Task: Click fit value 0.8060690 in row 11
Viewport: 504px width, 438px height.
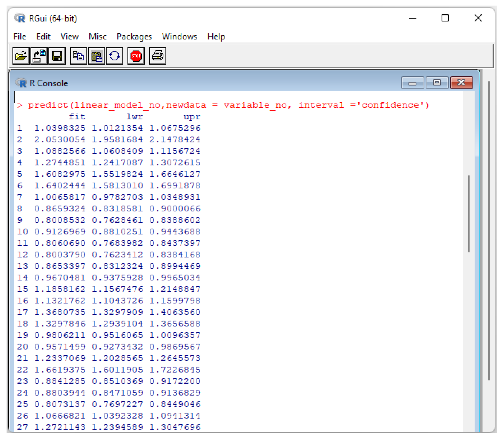Action: [x=60, y=243]
